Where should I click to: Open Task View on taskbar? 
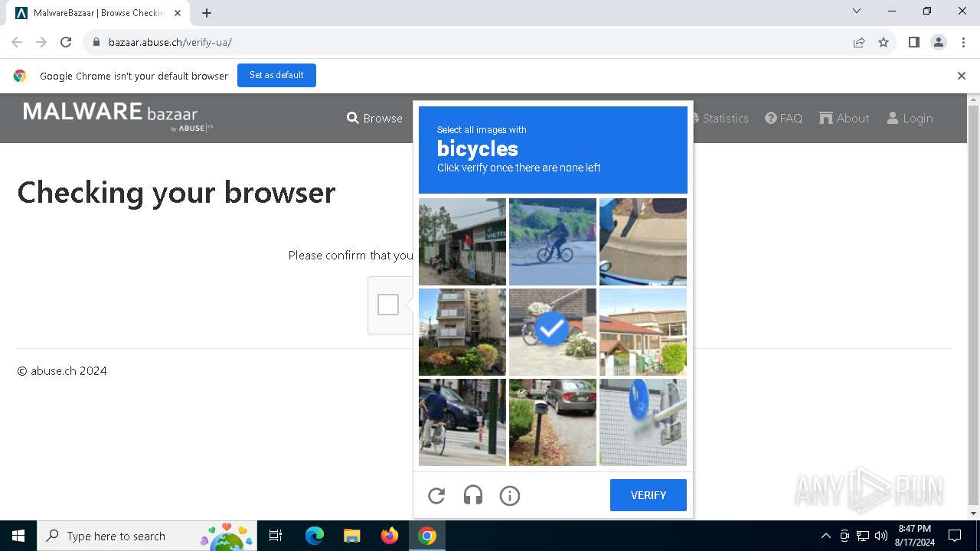276,536
